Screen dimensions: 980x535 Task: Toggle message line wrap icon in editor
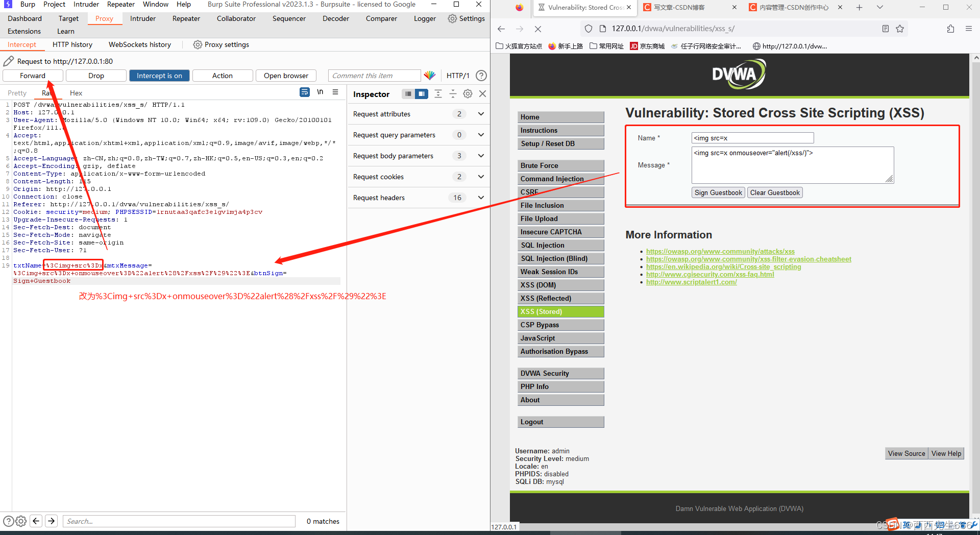(x=305, y=92)
